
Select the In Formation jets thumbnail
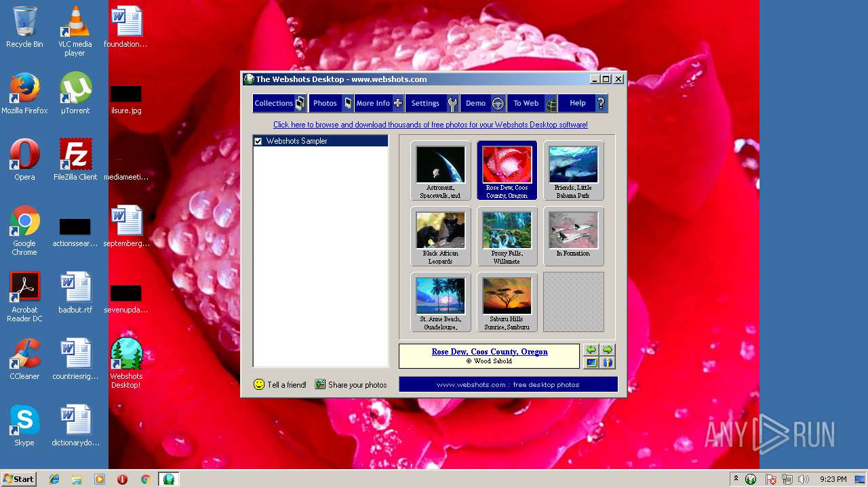(x=573, y=236)
